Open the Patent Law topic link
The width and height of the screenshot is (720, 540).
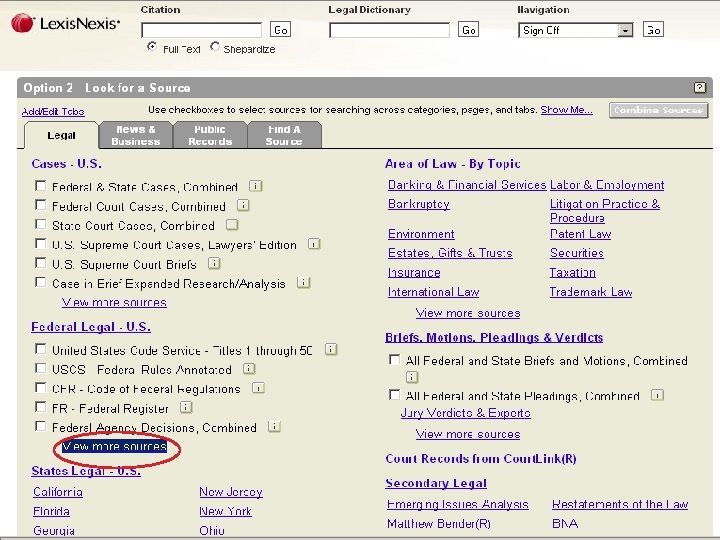580,234
